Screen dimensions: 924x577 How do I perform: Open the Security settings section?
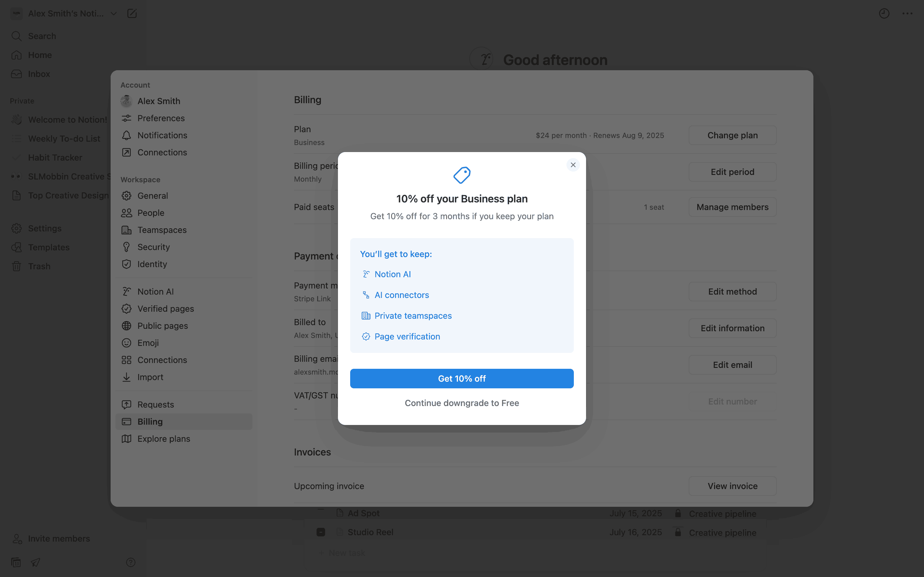click(153, 247)
